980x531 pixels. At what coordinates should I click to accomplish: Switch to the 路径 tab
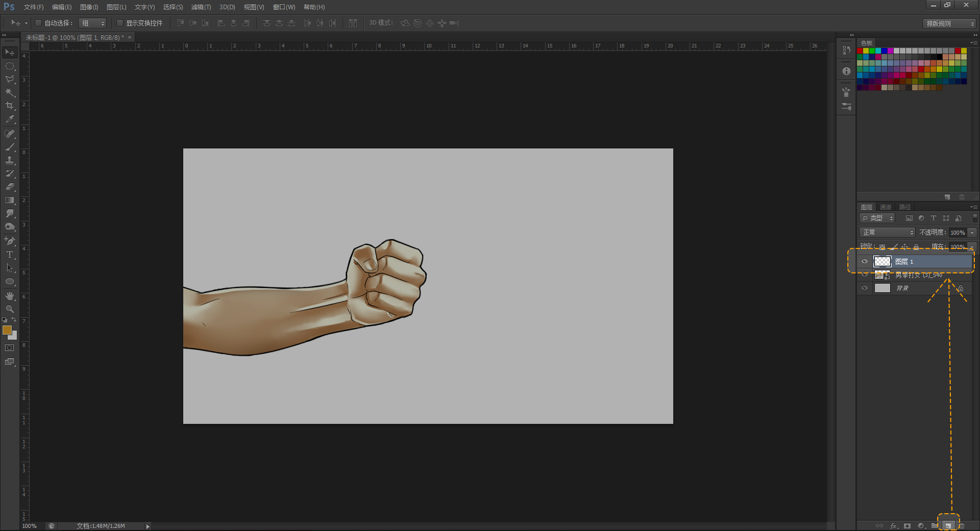904,207
